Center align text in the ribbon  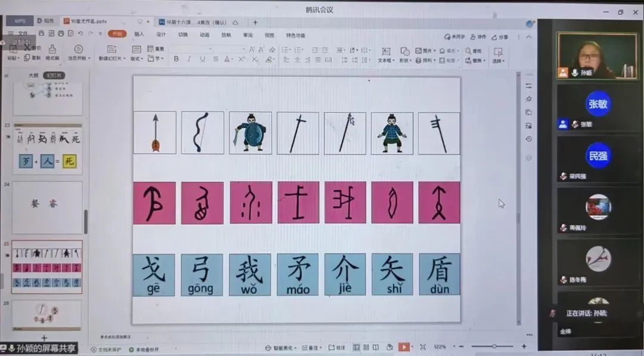[297, 60]
